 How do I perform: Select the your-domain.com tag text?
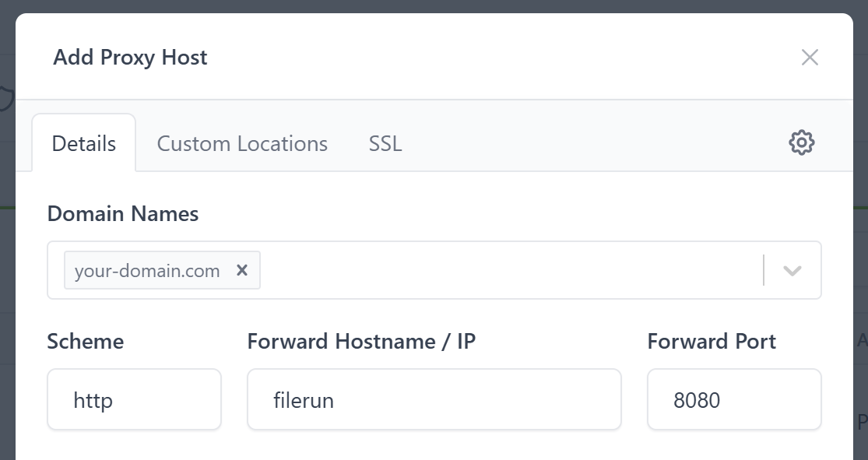(x=147, y=271)
